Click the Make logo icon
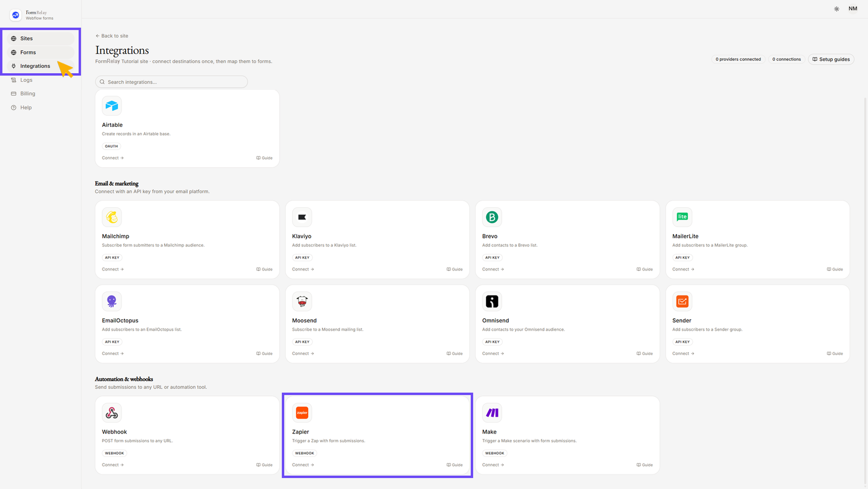Image resolution: width=868 pixels, height=489 pixels. click(x=492, y=413)
